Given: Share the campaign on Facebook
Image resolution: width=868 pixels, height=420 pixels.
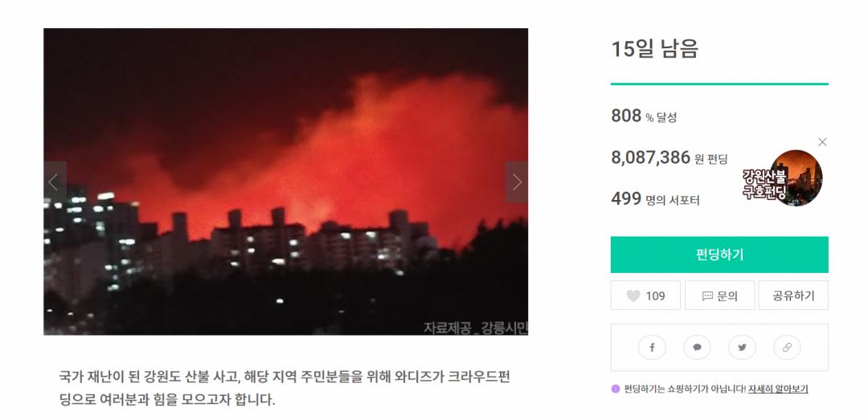Looking at the screenshot, I should (652, 348).
